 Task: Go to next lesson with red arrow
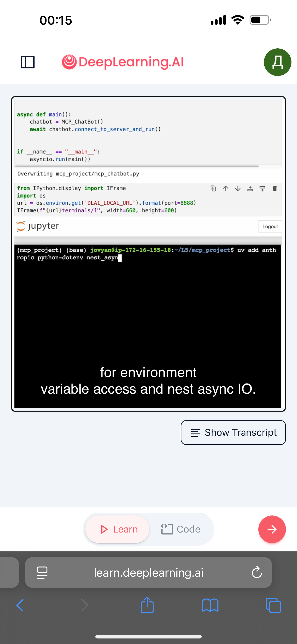tap(272, 529)
